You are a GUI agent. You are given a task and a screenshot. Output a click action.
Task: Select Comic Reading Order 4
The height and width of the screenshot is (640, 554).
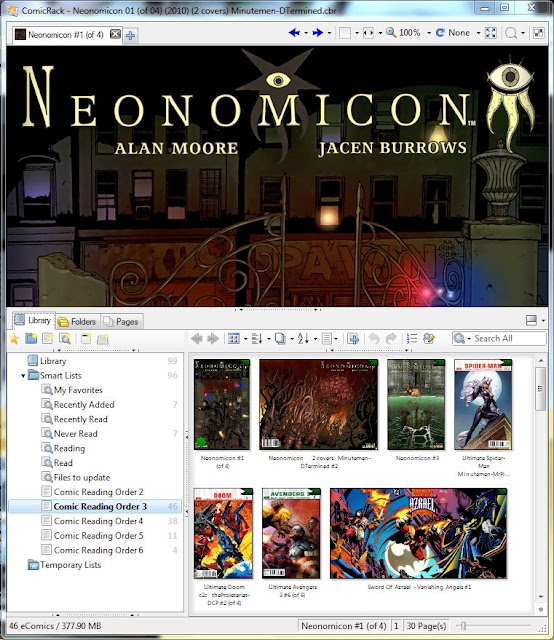98,521
